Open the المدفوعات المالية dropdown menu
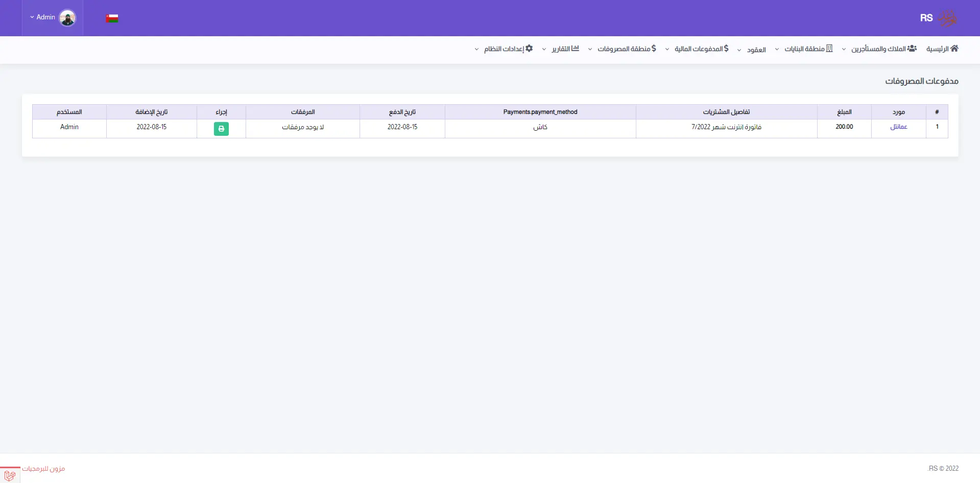The width and height of the screenshot is (980, 483). coord(698,49)
